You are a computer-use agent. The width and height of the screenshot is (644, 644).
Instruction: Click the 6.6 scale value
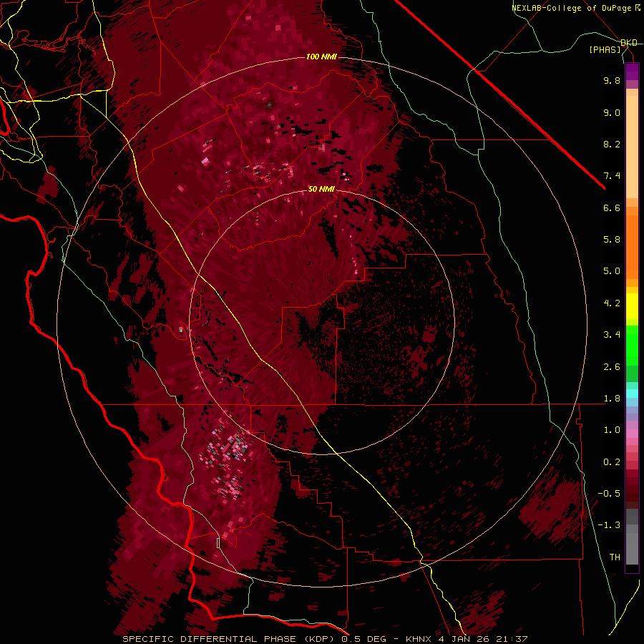(x=612, y=208)
